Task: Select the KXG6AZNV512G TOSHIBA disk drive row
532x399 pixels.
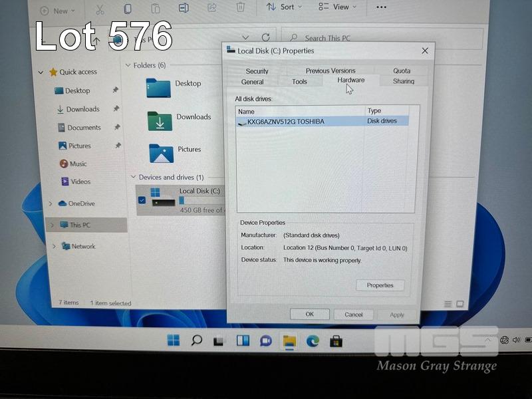Action: pos(299,122)
